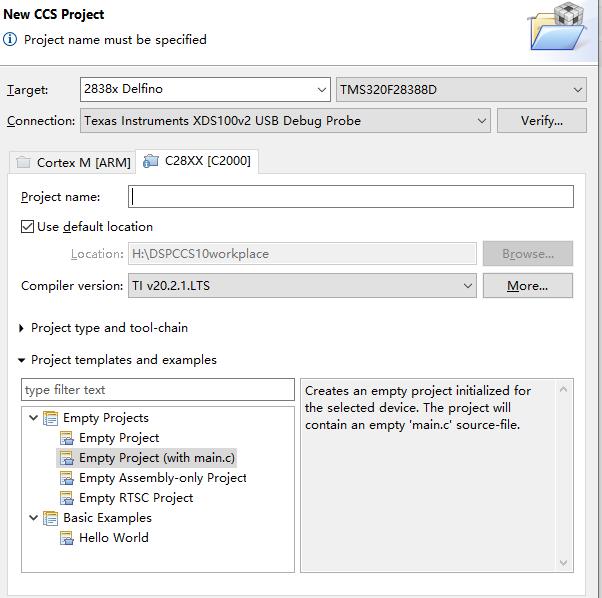Select the C28XX [C2000] tab
The width and height of the screenshot is (602, 598).
[x=197, y=161]
